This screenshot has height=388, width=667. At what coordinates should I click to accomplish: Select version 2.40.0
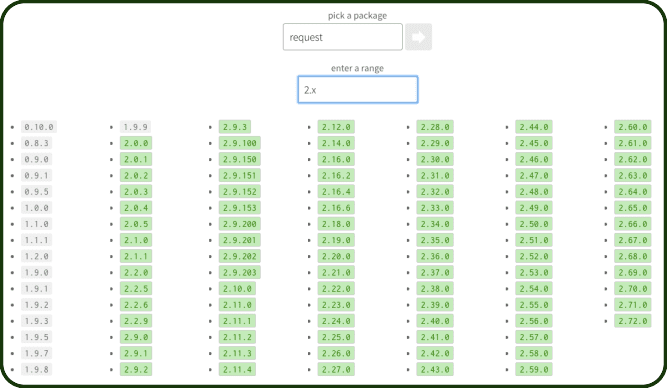pos(435,321)
